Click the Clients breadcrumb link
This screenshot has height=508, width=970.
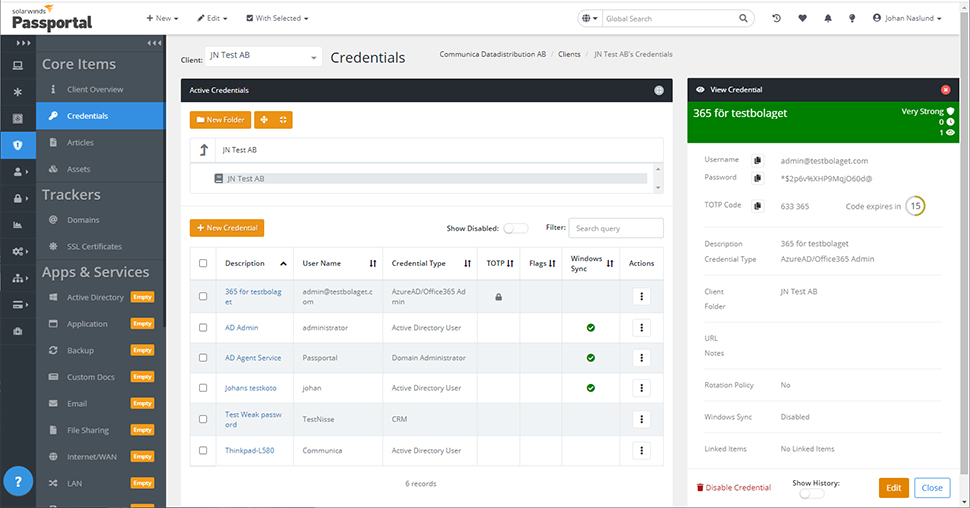tap(569, 54)
